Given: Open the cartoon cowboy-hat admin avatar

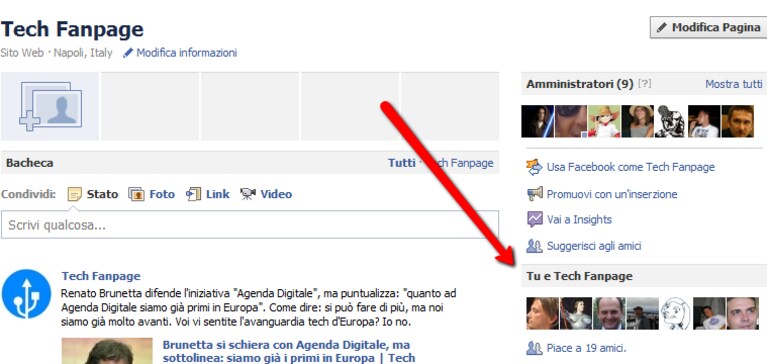Looking at the screenshot, I should (x=604, y=121).
